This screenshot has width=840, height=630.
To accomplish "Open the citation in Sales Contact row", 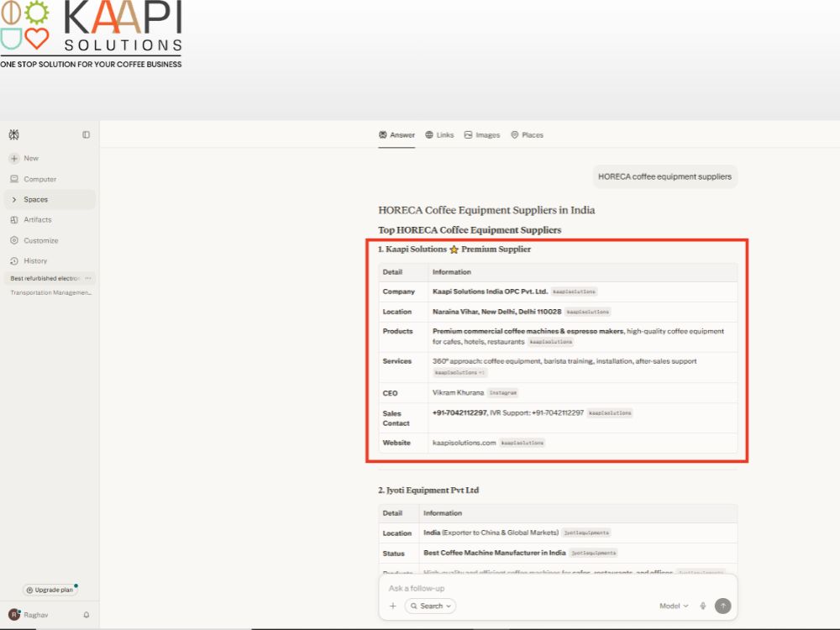I will (610, 413).
